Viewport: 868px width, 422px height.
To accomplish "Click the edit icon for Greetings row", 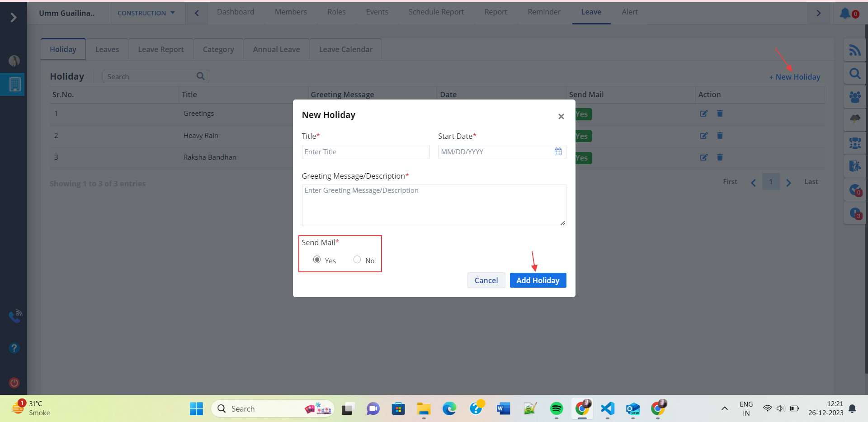I will click(703, 114).
